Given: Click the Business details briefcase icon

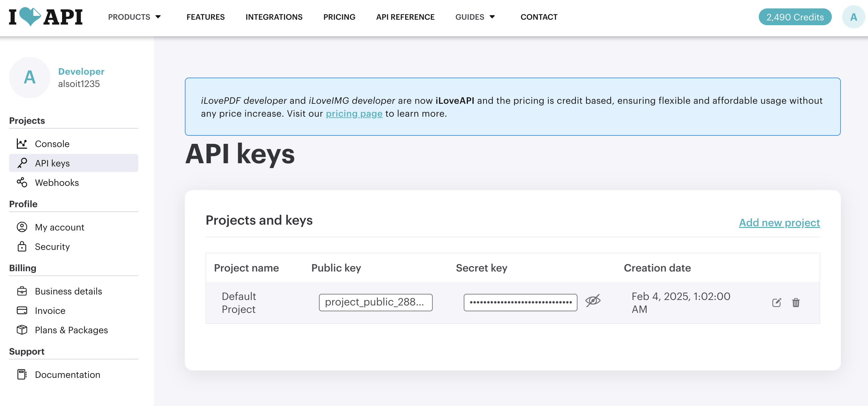Looking at the screenshot, I should pyautogui.click(x=22, y=291).
